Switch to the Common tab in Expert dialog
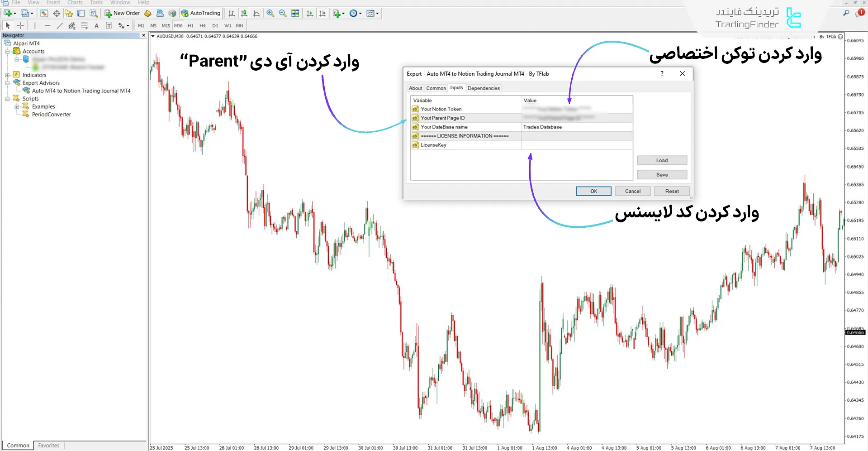Viewport: 868px width, 451px height. coord(436,88)
